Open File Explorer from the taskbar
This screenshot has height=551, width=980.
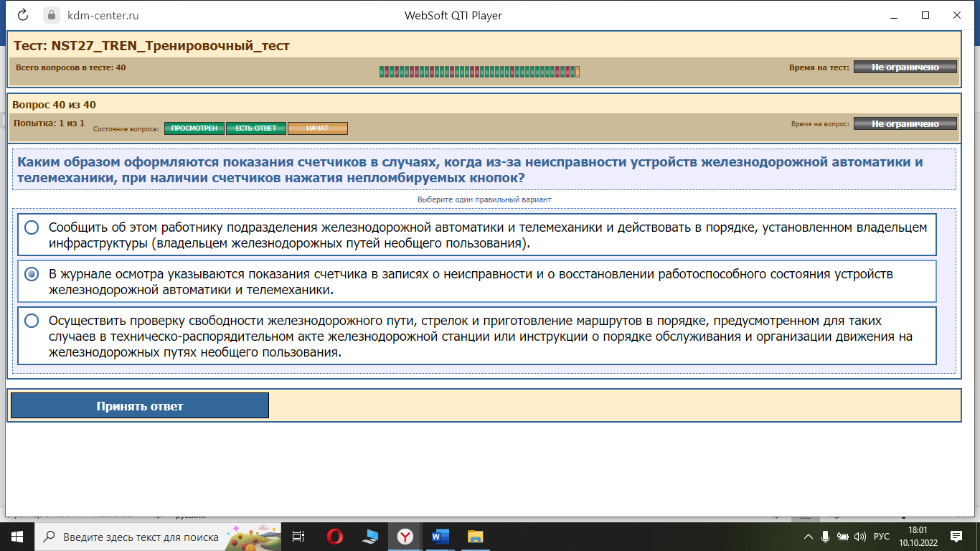click(475, 536)
